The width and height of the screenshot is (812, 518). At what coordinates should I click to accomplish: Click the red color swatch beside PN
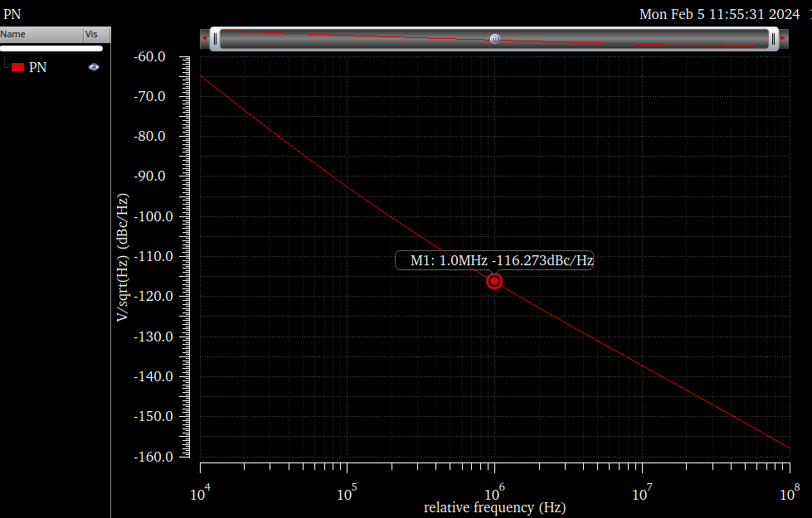(x=17, y=66)
